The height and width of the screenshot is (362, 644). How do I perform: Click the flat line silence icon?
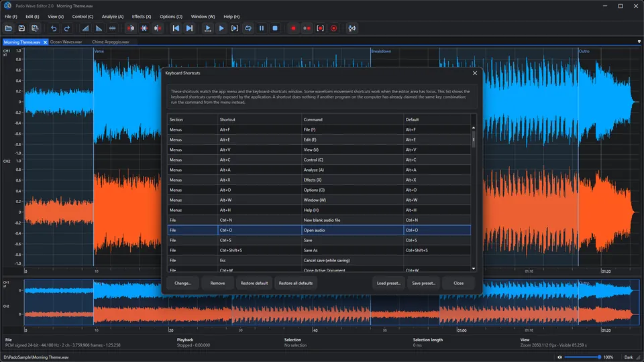112,28
